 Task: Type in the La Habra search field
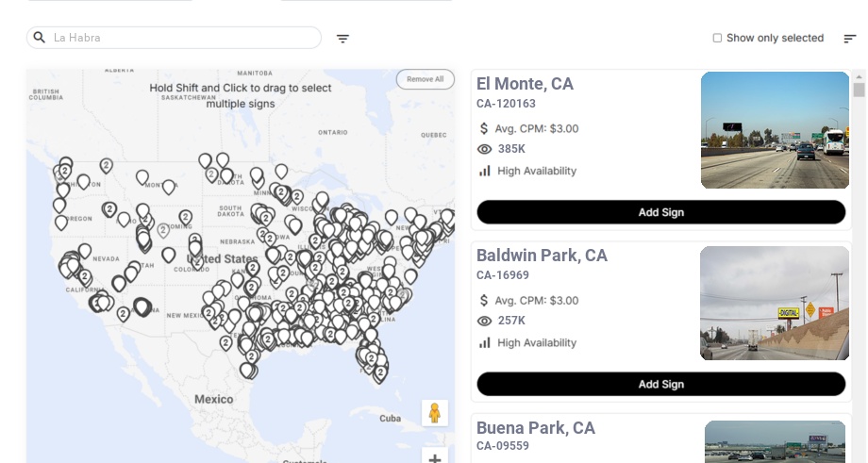click(x=184, y=38)
